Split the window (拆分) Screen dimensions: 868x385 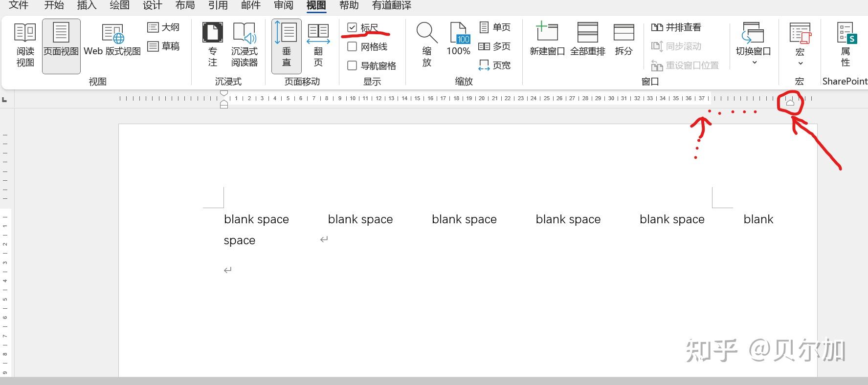[623, 40]
